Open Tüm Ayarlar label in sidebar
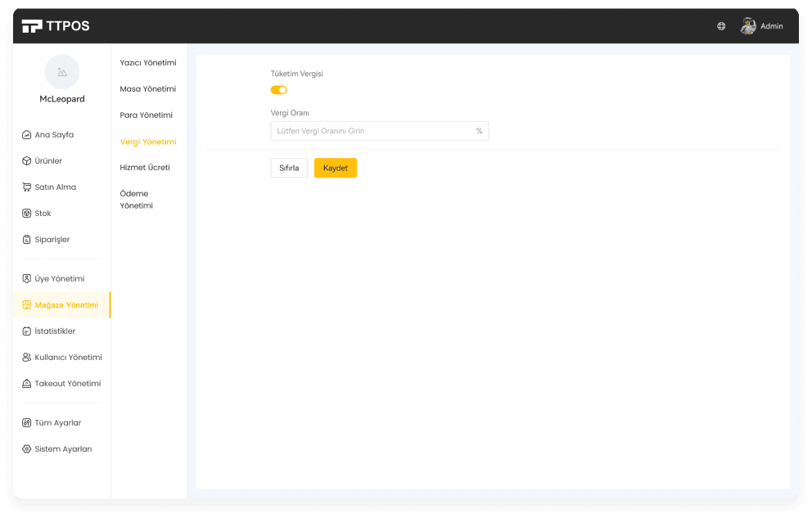This screenshot has height=518, width=812. pyautogui.click(x=58, y=423)
